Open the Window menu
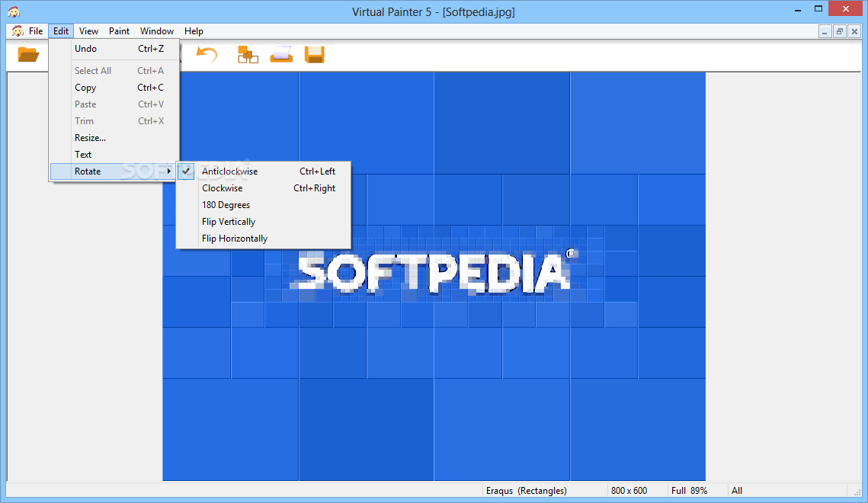 coord(156,31)
